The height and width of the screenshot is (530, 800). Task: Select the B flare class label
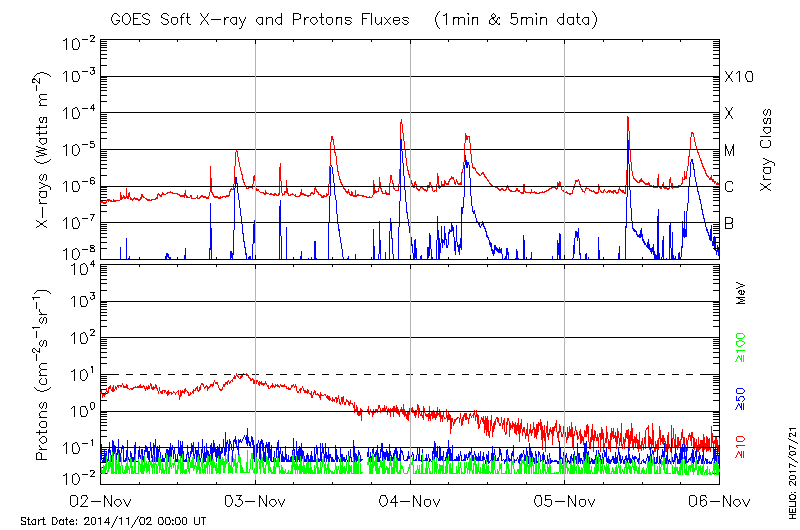729,223
